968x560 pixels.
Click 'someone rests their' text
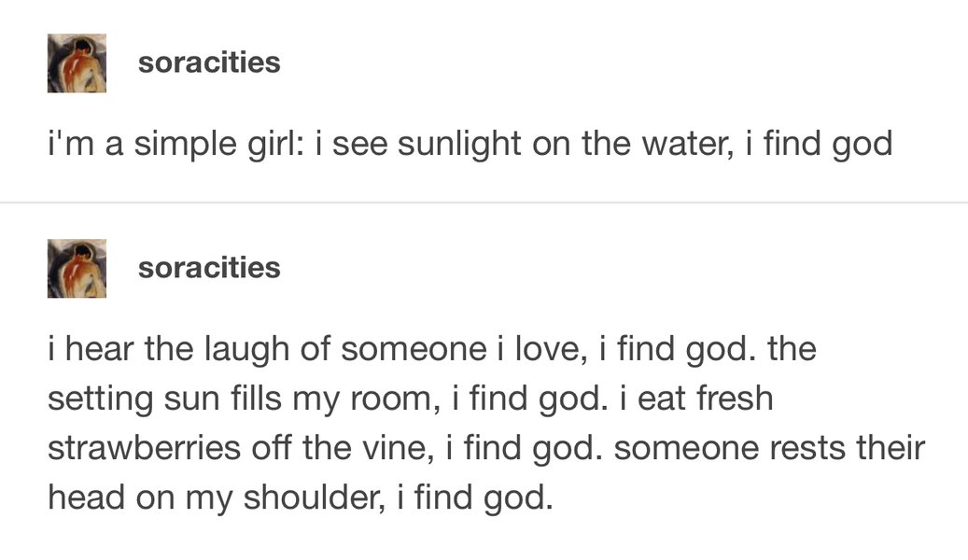pyautogui.click(x=769, y=448)
